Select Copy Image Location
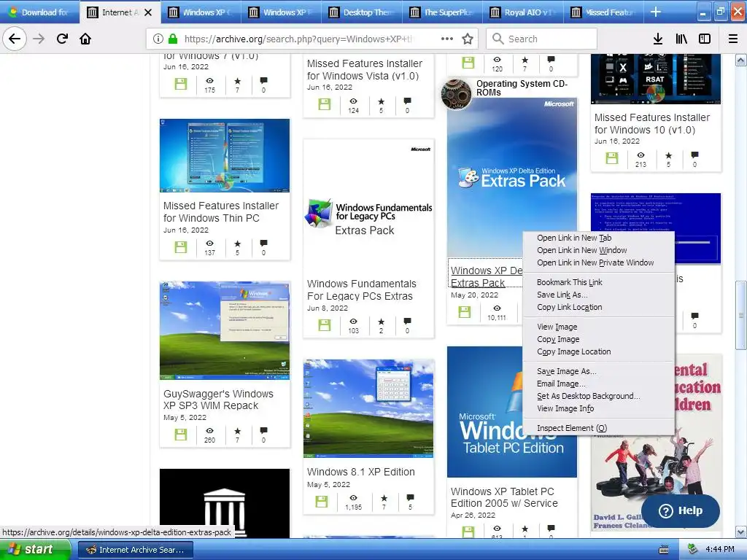 pos(598,351)
